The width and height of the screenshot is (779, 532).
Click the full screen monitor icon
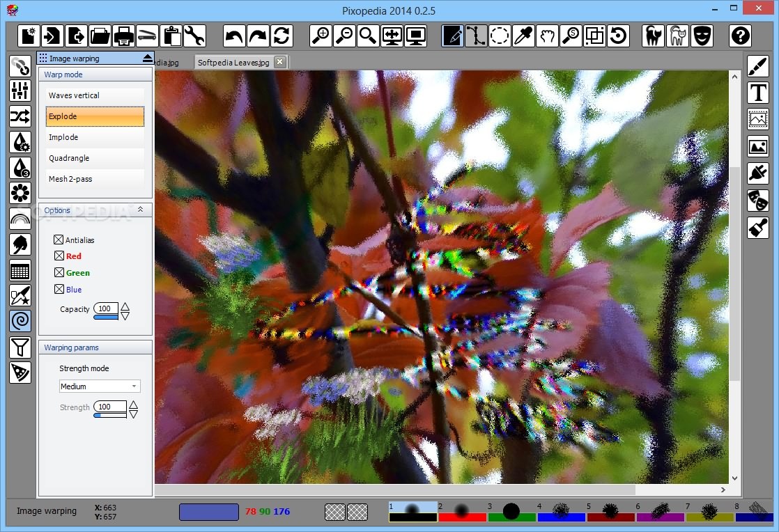pos(416,36)
